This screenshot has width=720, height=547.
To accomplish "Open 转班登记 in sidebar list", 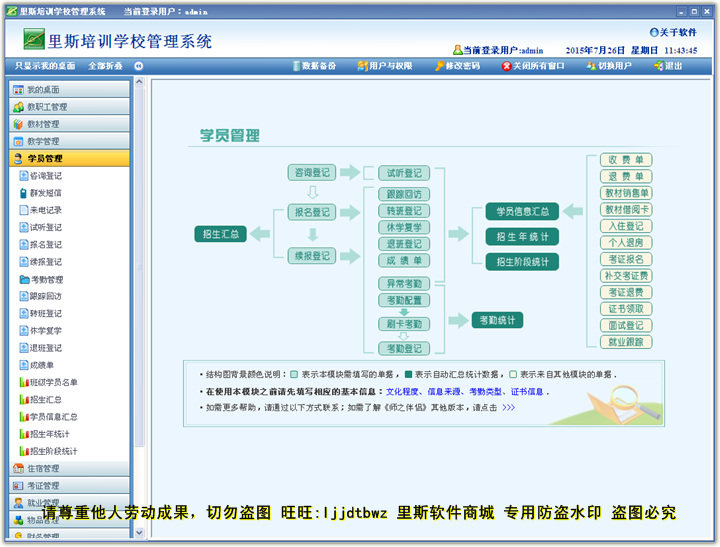I will [x=40, y=314].
